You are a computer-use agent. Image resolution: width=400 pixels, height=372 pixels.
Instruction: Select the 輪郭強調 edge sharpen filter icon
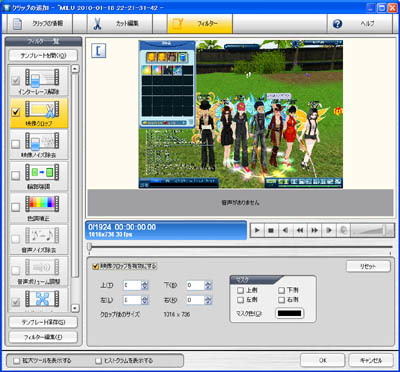click(x=42, y=172)
